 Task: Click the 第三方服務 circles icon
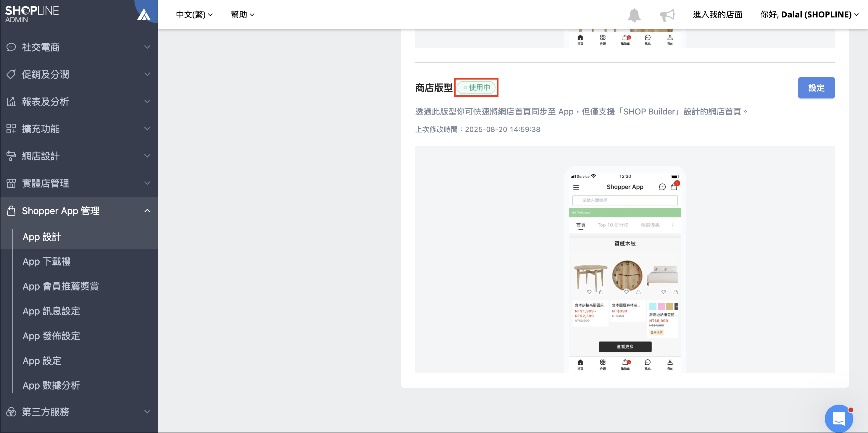click(11, 411)
